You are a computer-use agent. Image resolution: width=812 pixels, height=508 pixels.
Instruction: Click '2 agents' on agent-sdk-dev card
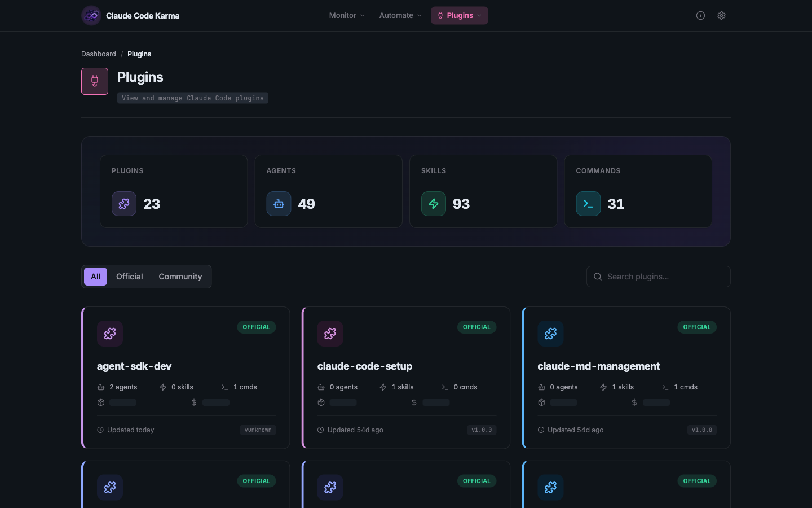point(123,387)
